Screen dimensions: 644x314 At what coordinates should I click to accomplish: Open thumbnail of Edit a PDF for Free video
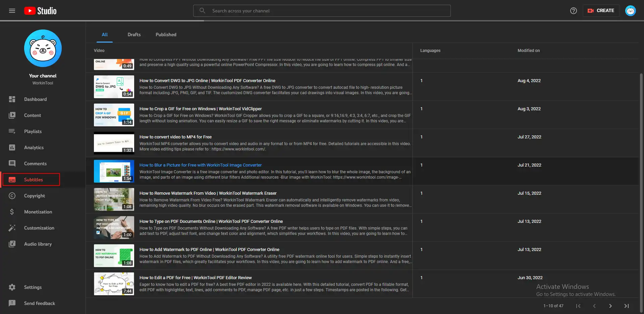[114, 284]
